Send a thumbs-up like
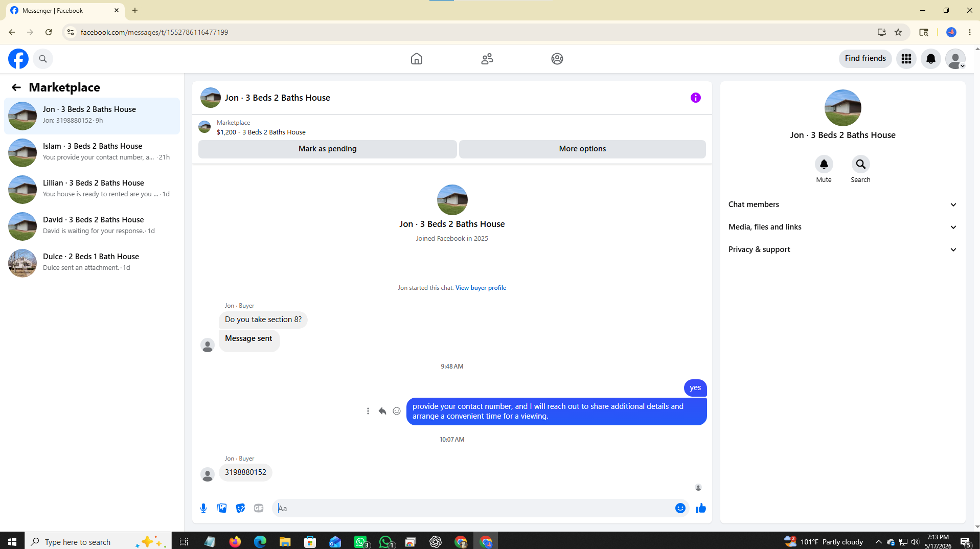The width and height of the screenshot is (980, 549). coord(701,508)
